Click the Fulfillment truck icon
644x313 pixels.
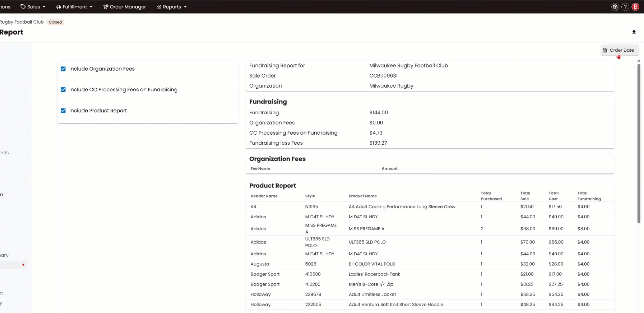pos(59,7)
